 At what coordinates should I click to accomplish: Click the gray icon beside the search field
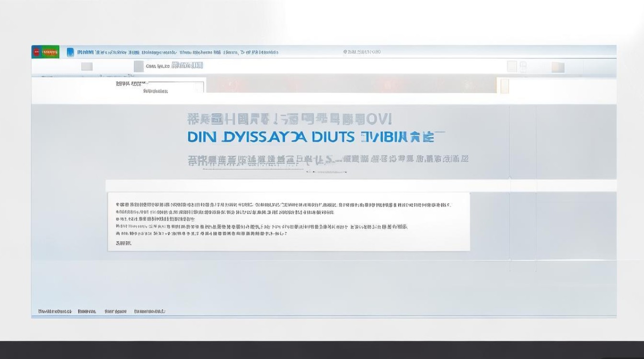[x=138, y=66]
